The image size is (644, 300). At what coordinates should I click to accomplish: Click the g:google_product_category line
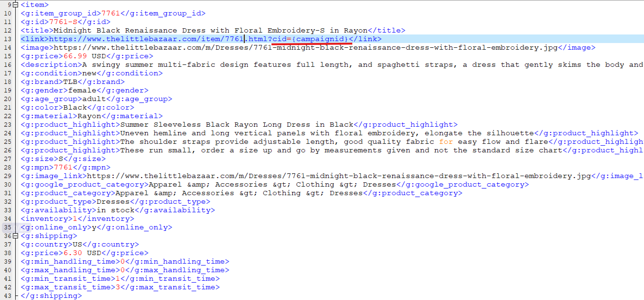[274, 184]
